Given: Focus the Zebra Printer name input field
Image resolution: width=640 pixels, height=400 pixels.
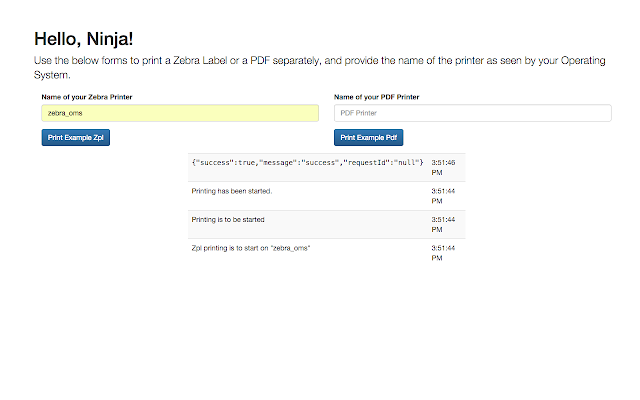Looking at the screenshot, I should [x=180, y=113].
